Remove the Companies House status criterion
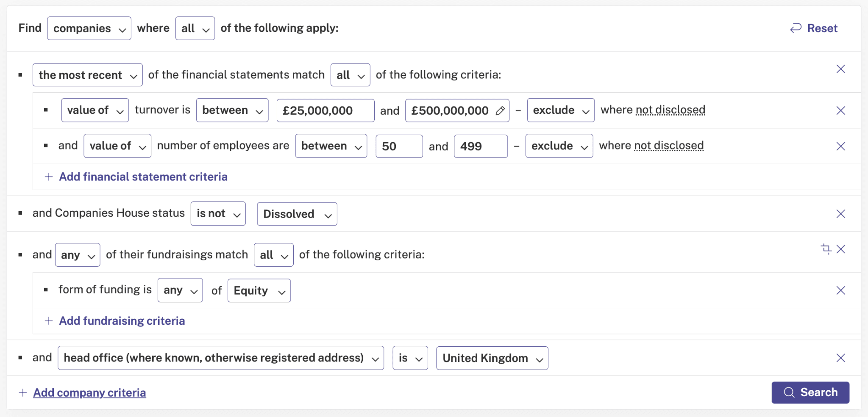 coord(841,214)
